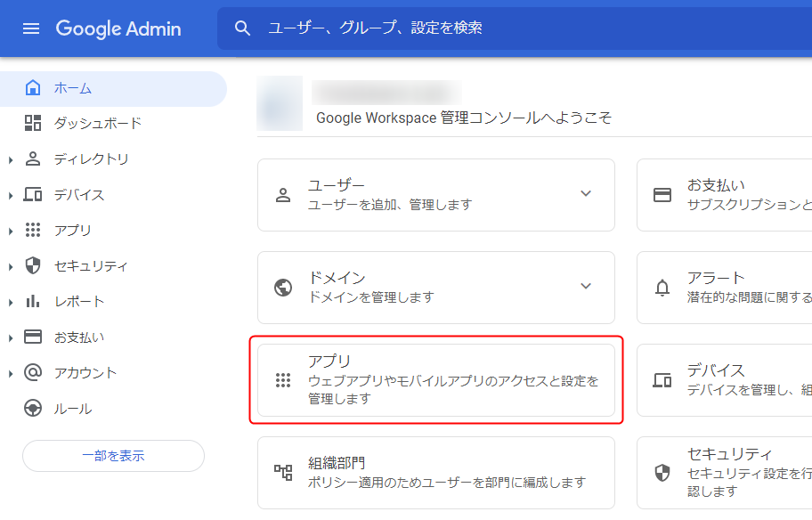Click the search magnifier icon
Viewport: 812px width, 520px height.
click(242, 28)
